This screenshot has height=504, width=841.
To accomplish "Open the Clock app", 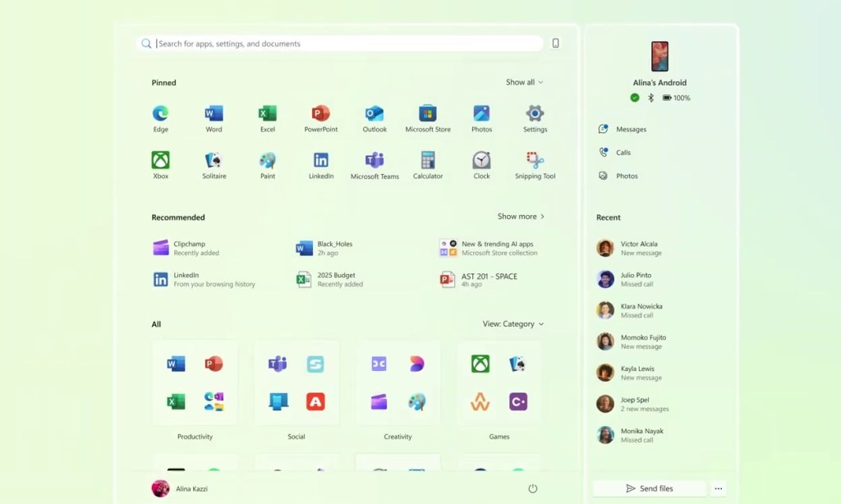I will pyautogui.click(x=481, y=165).
